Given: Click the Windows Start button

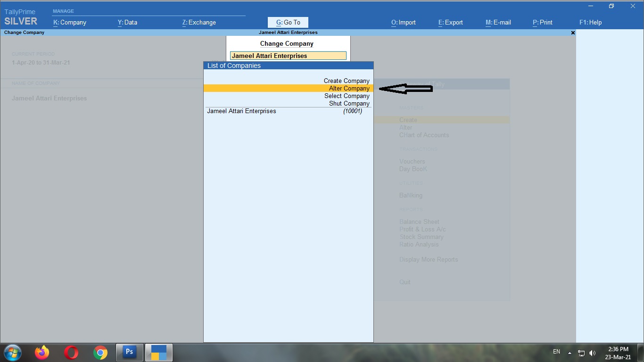Looking at the screenshot, I should pyautogui.click(x=12, y=353).
